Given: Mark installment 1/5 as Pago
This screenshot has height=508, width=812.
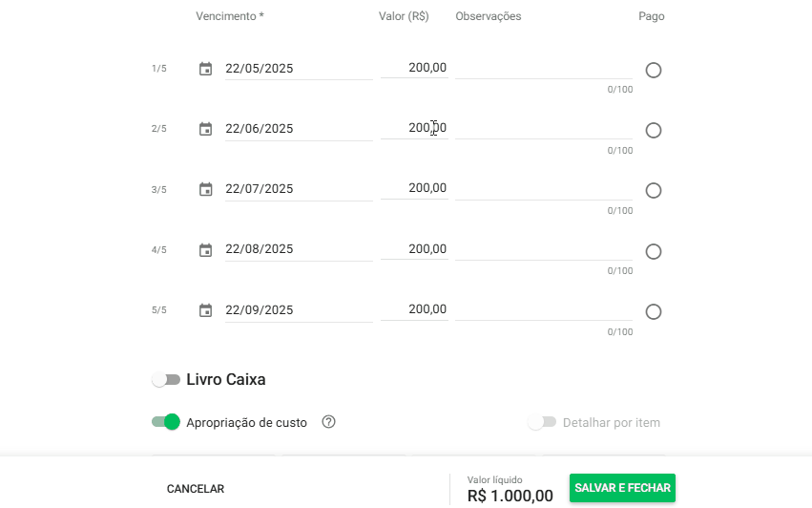Looking at the screenshot, I should pyautogui.click(x=654, y=70).
